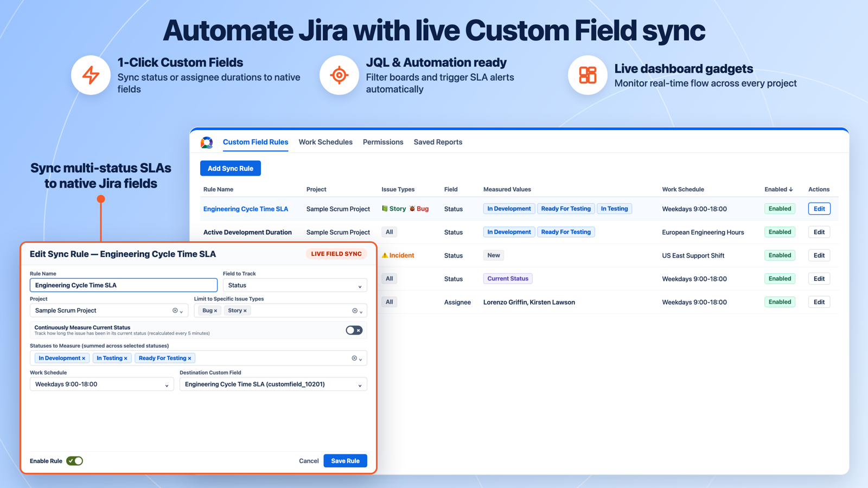Click the Enabled badge in Assignee row
This screenshot has width=868, height=488.
(780, 302)
